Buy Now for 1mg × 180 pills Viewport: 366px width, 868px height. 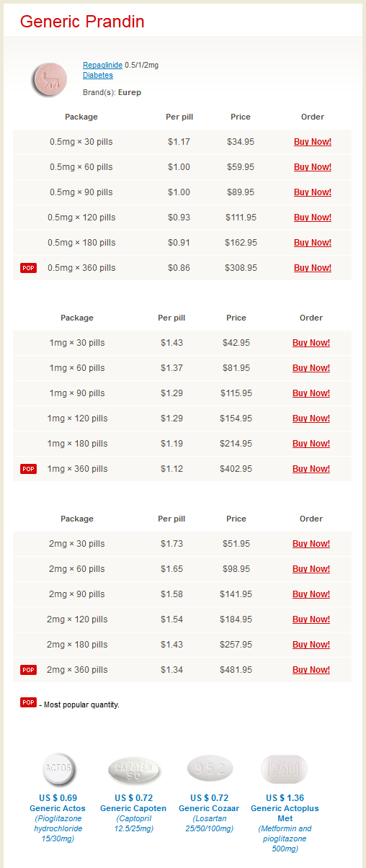[311, 444]
